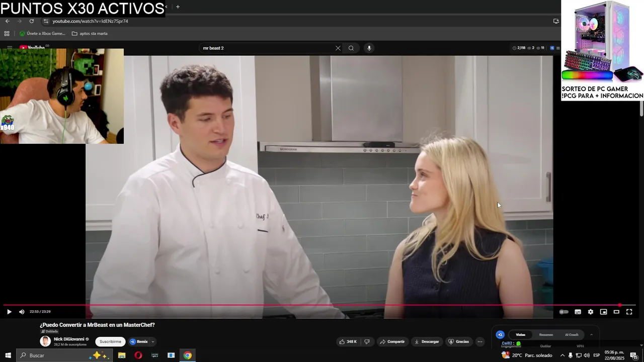Open YouTube hamburger guide menu
644x362 pixels.
click(x=9, y=47)
